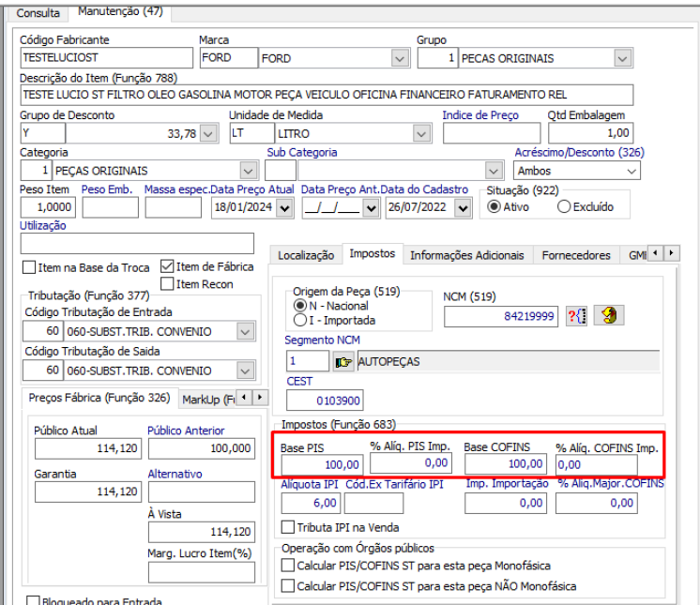Click the NCM help question-mark icon
Viewport: 700px width, 605px height.
(x=576, y=316)
